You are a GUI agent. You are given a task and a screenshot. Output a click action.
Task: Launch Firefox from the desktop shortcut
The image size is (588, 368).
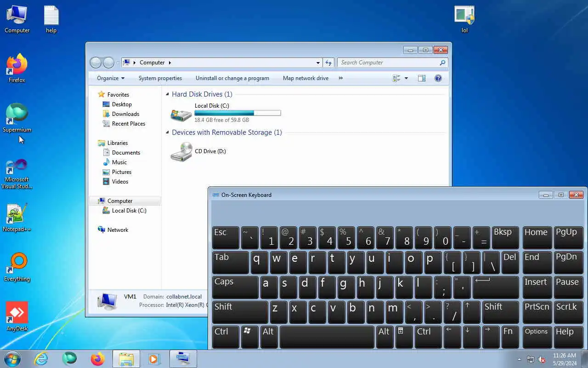[17, 69]
